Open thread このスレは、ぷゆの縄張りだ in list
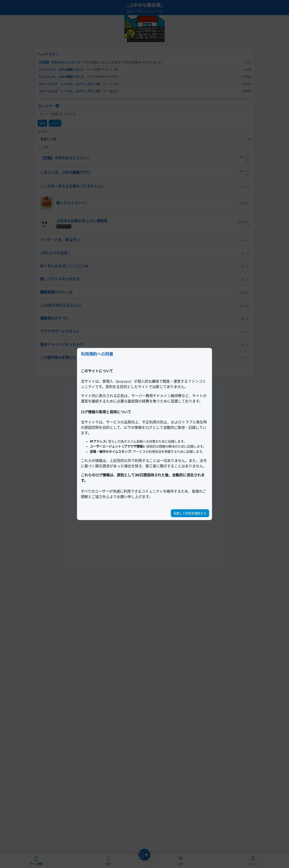The width and height of the screenshot is (289, 868). click(144, 173)
